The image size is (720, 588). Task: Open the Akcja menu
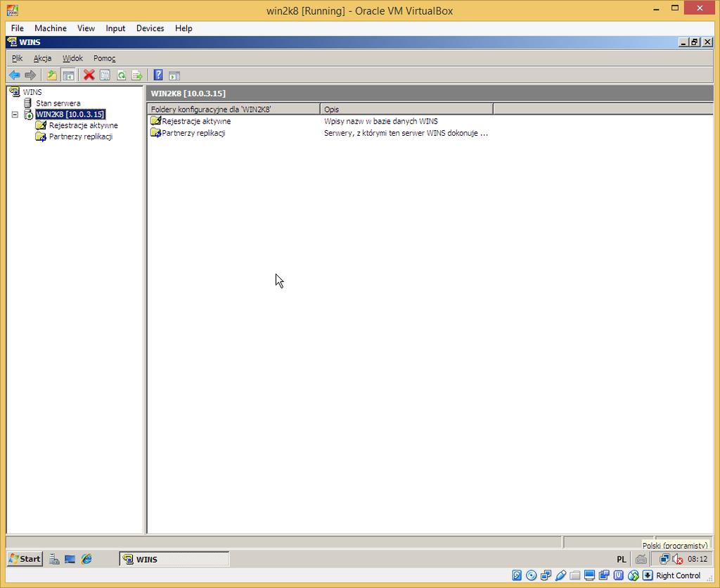42,58
